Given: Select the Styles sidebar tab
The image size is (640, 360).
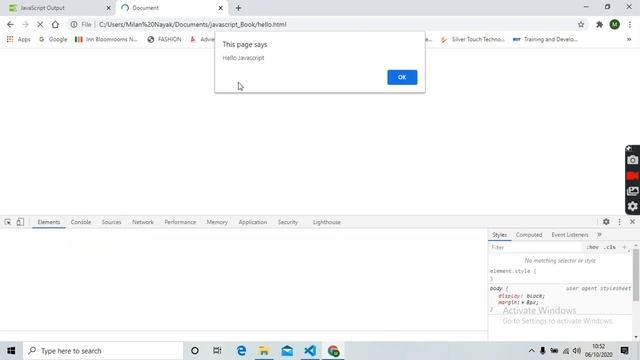Looking at the screenshot, I should click(x=499, y=235).
